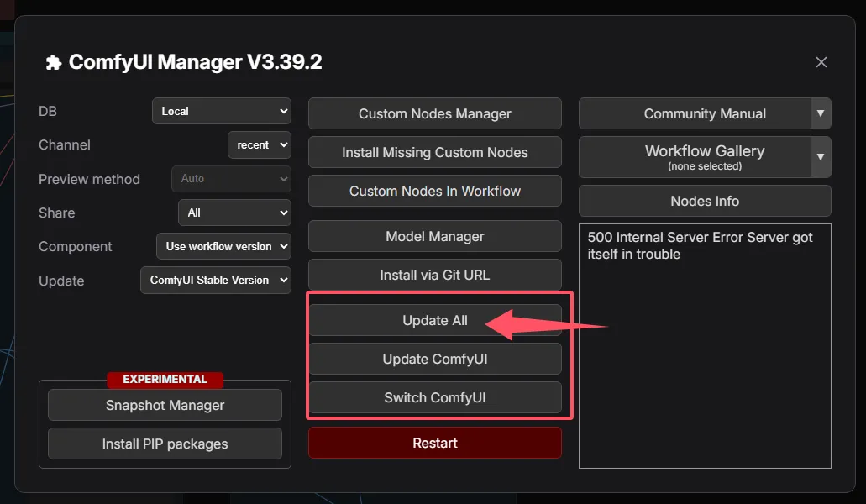This screenshot has width=866, height=504.
Task: Open the Channel dropdown set to recent
Action: tap(260, 144)
